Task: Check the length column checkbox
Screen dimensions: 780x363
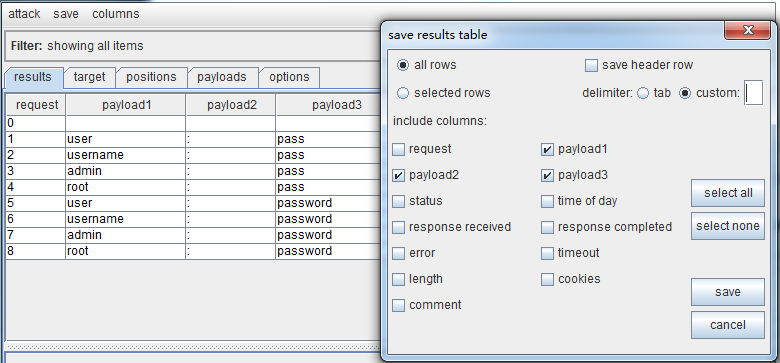Action: 398,279
